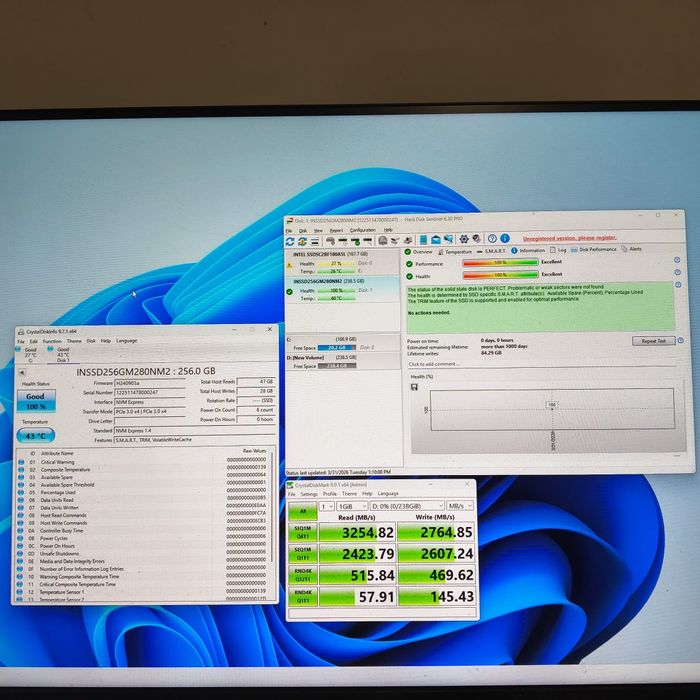Screen dimensions: 700x700
Task: Click the All benchmark button
Action: coord(302,511)
